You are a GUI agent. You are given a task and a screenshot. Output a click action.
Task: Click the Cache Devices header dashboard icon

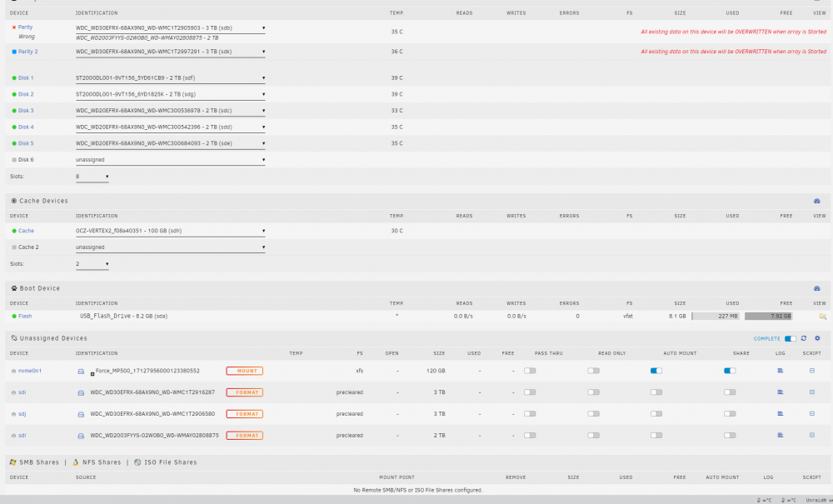click(817, 202)
